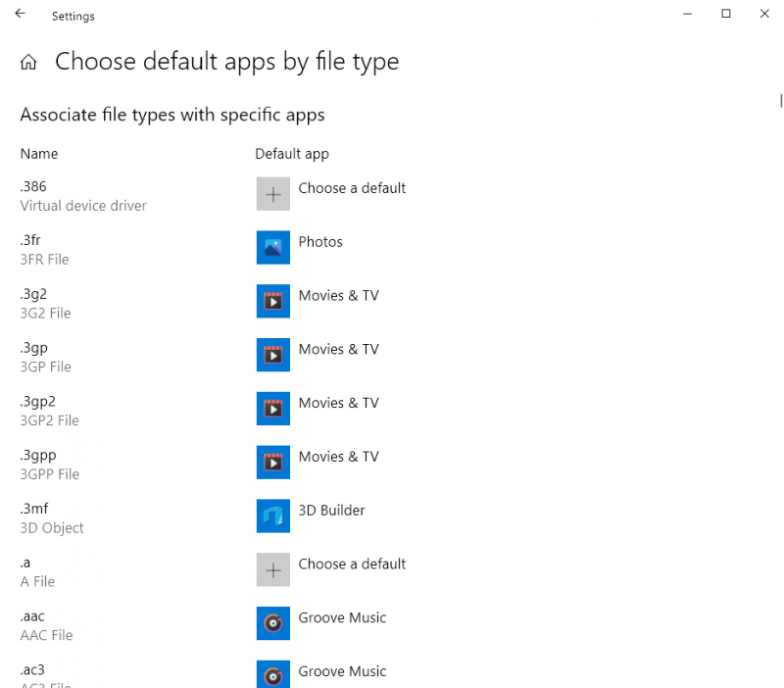Image resolution: width=784 pixels, height=688 pixels.
Task: Click Groove Music icon for .ac3
Action: [x=273, y=674]
